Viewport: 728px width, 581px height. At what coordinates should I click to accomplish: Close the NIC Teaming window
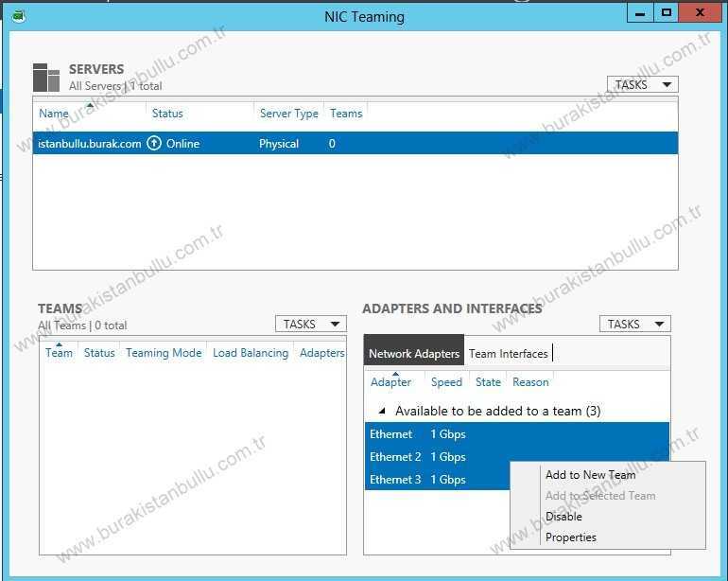pos(700,13)
